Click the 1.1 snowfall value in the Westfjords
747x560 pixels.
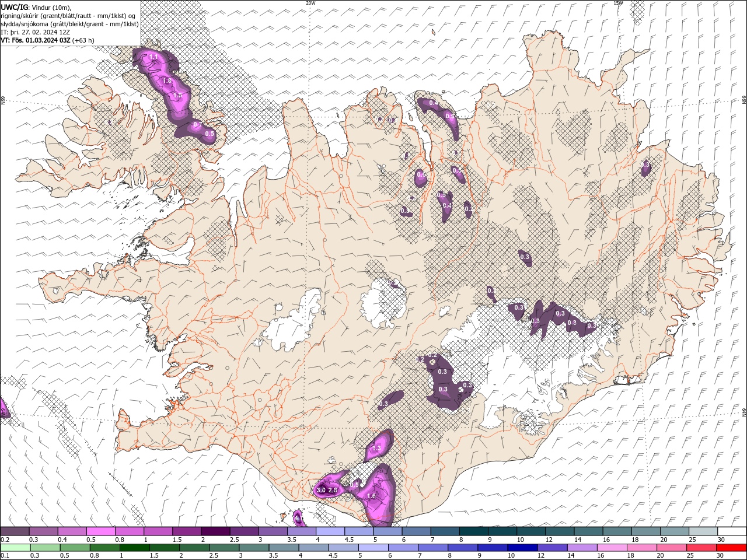[155, 57]
